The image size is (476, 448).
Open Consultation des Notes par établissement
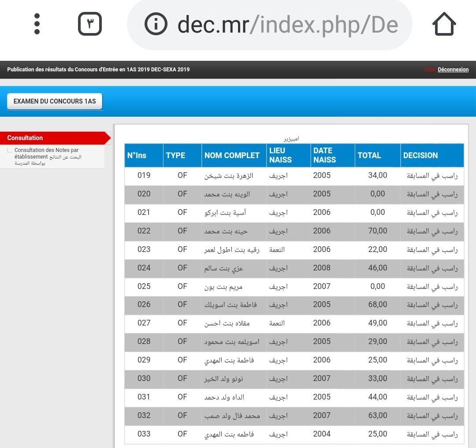48,156
